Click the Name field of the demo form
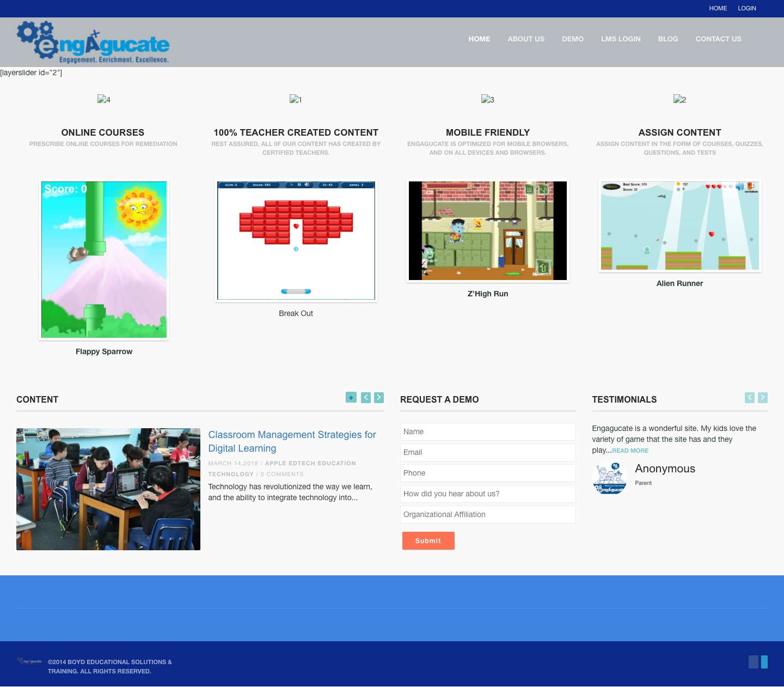The height and width of the screenshot is (687, 784). coord(488,431)
